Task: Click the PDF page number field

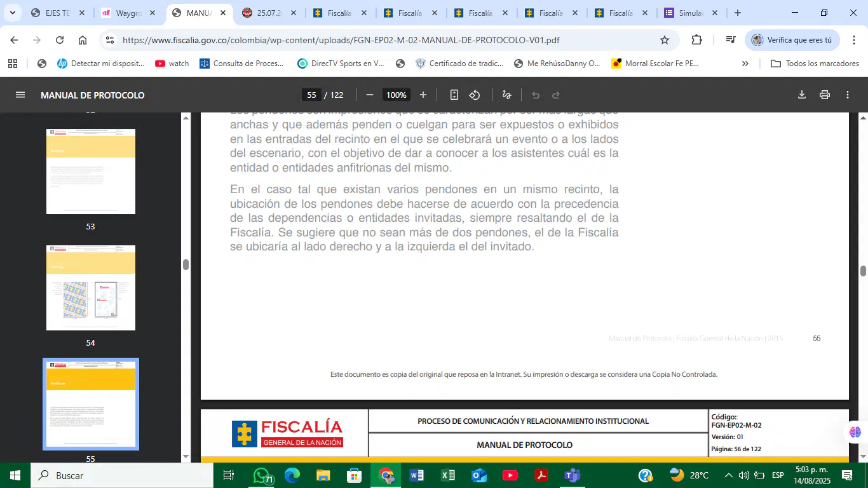Action: pos(311,95)
